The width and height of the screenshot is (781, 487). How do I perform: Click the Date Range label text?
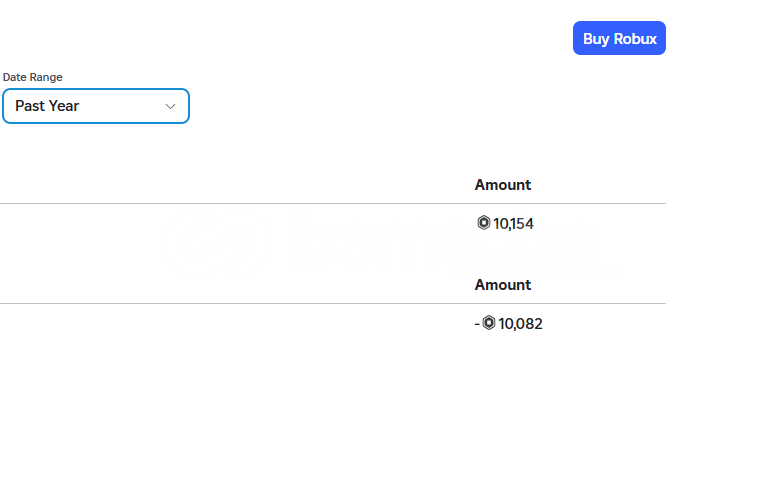32,77
